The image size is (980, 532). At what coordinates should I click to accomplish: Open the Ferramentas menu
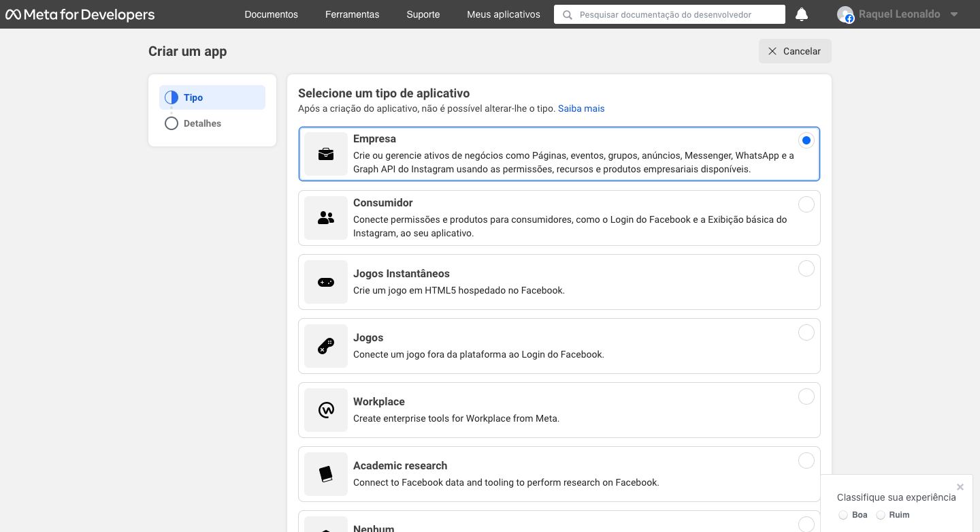[x=352, y=14]
